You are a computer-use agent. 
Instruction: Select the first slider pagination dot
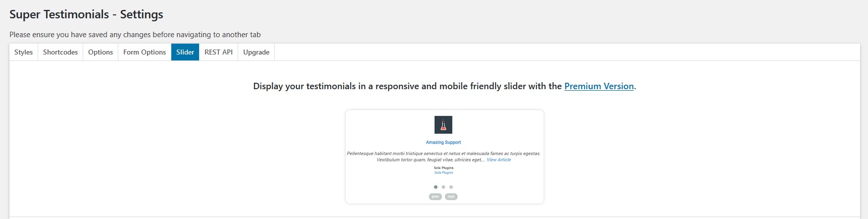point(436,187)
